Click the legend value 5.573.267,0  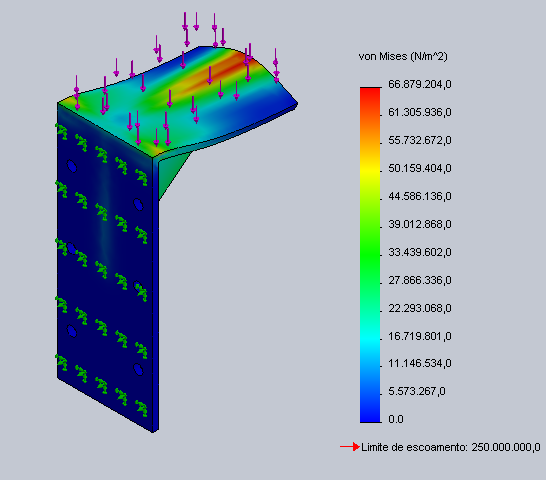pyautogui.click(x=416, y=391)
